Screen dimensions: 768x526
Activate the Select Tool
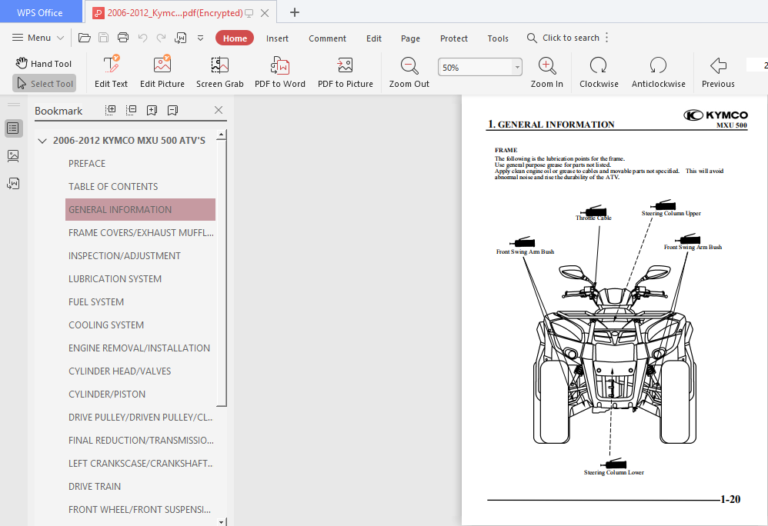(x=45, y=84)
